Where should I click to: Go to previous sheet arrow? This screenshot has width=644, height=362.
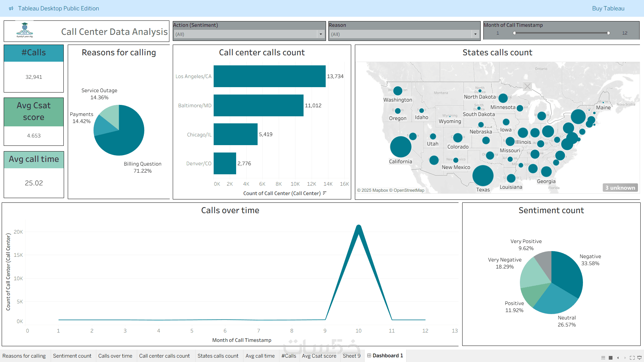point(618,358)
